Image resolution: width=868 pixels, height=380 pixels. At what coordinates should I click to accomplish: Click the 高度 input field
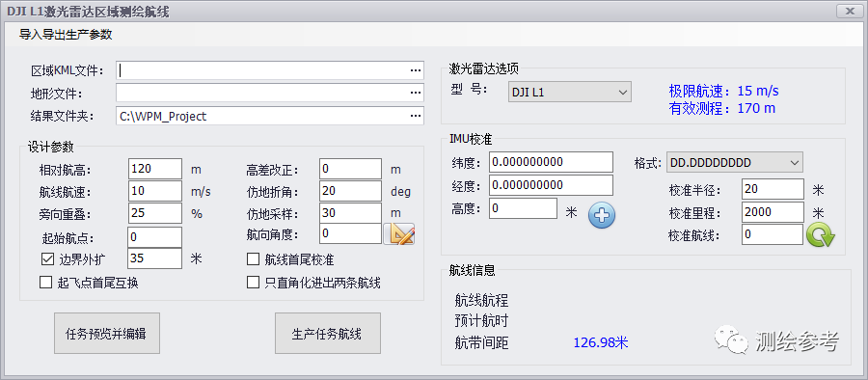click(523, 208)
